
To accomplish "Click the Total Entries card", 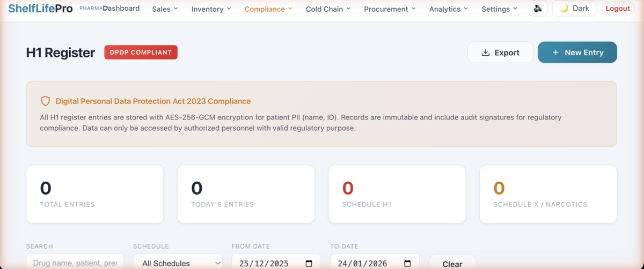I will [94, 194].
